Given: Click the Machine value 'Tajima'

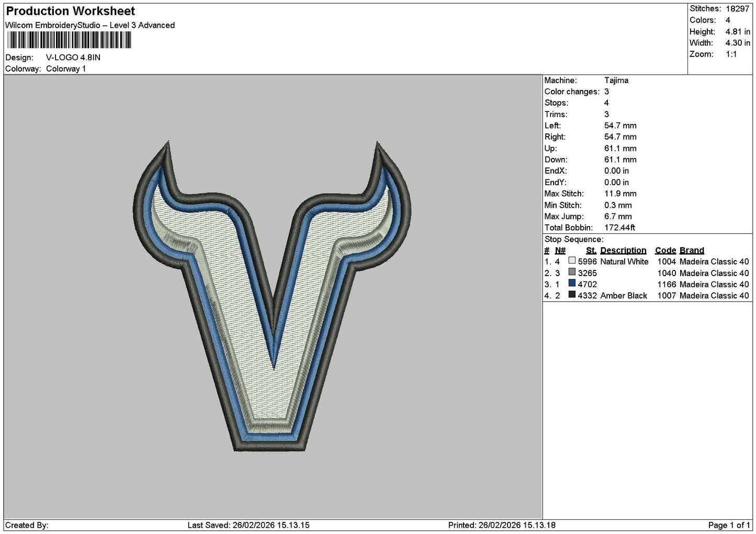Looking at the screenshot, I should [x=616, y=80].
